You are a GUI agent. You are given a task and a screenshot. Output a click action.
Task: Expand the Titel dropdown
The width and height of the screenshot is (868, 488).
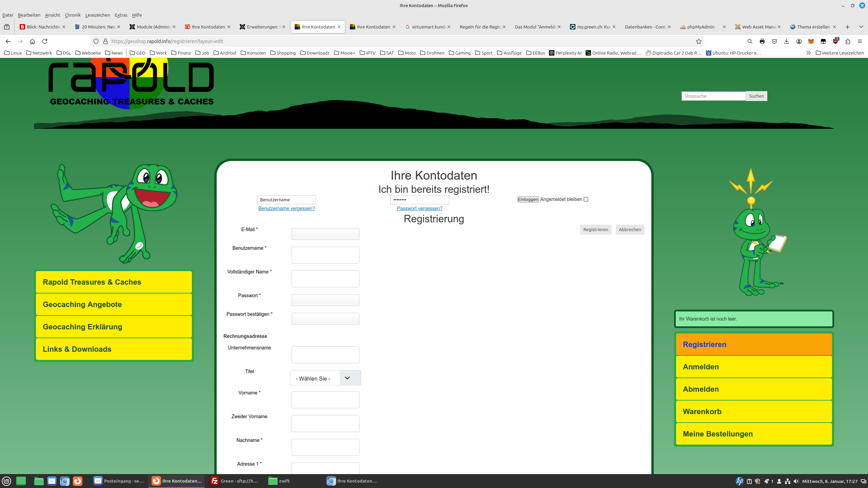pos(325,378)
